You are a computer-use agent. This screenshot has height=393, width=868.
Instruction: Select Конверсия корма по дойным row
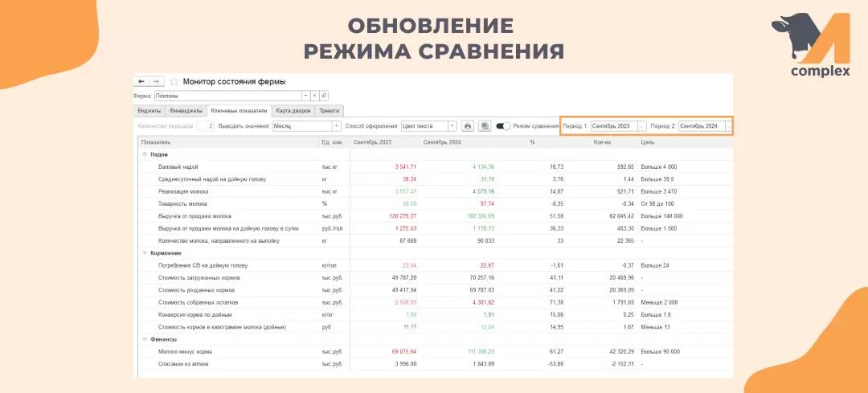436,314
